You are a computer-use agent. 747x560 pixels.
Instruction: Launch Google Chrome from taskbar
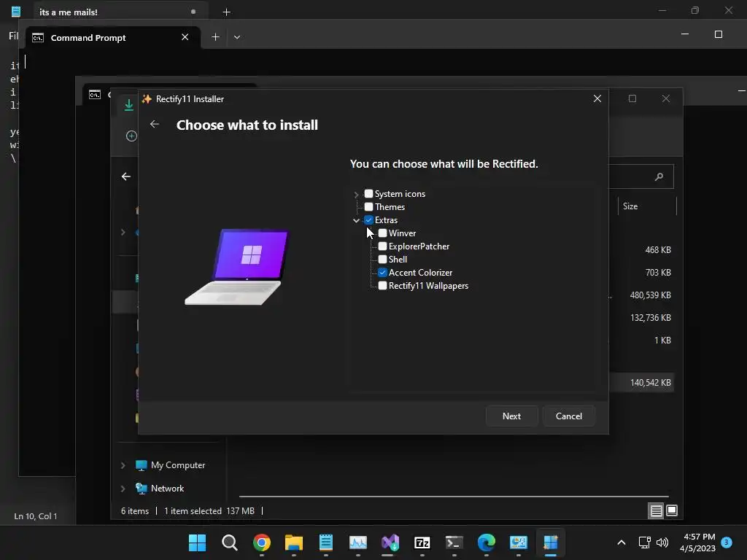coord(262,542)
